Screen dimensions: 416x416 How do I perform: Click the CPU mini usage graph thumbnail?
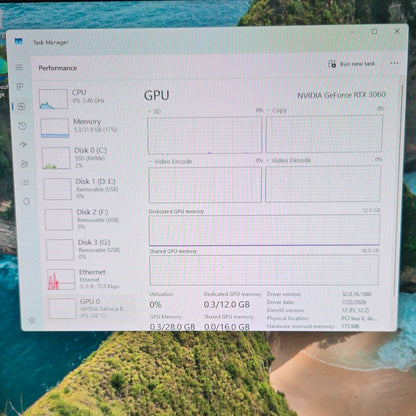click(x=53, y=99)
